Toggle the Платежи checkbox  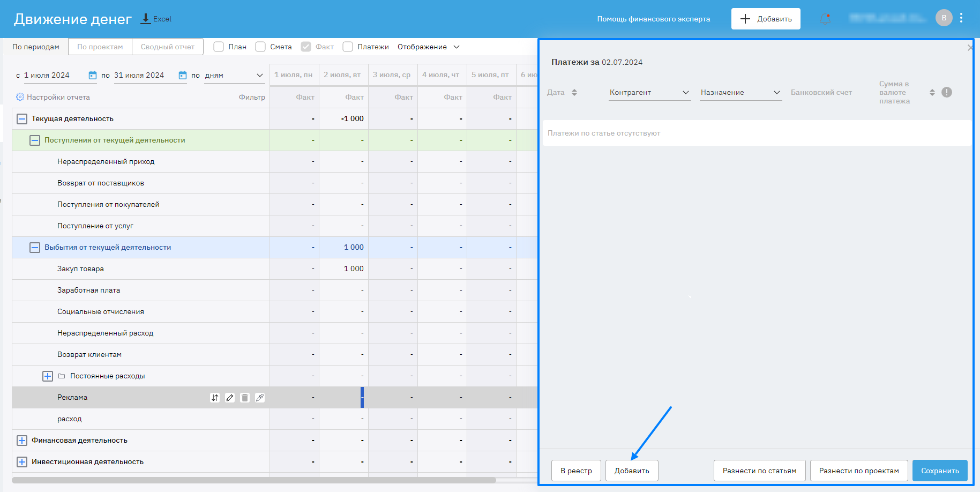[348, 47]
